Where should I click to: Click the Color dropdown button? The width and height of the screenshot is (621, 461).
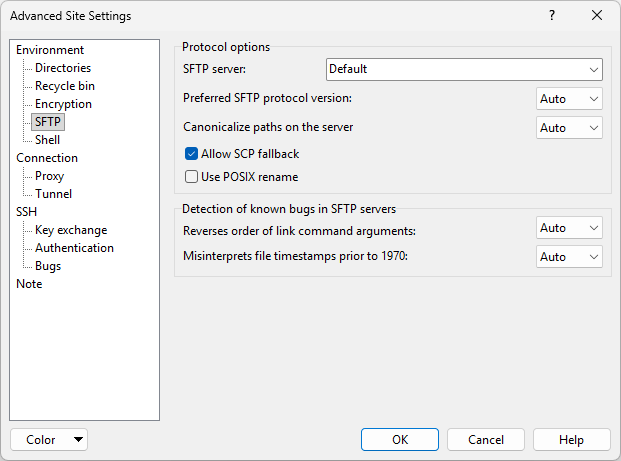49,440
